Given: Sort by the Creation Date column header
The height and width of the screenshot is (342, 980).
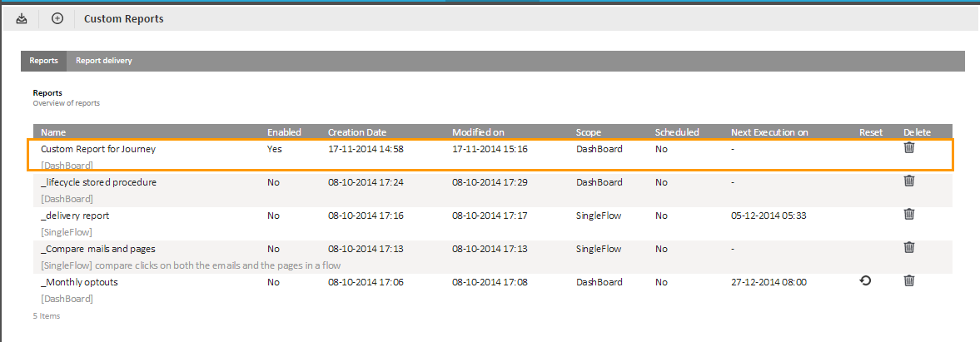Looking at the screenshot, I should (x=356, y=132).
